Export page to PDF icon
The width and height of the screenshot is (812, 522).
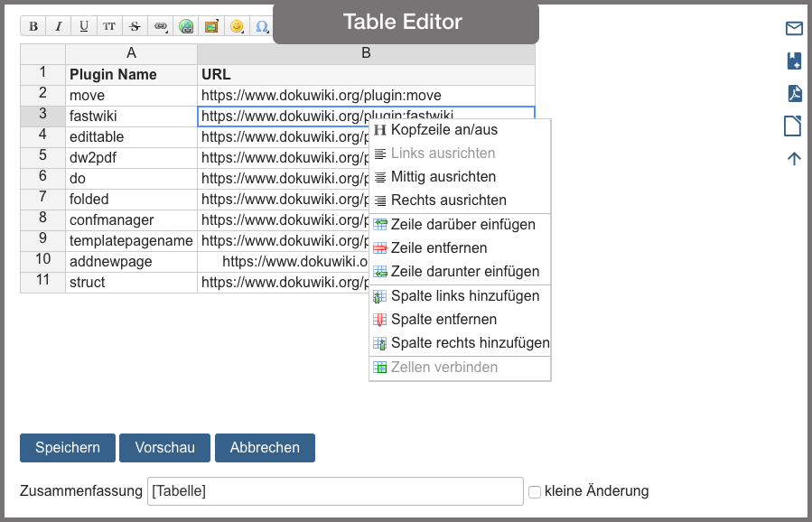click(x=794, y=93)
